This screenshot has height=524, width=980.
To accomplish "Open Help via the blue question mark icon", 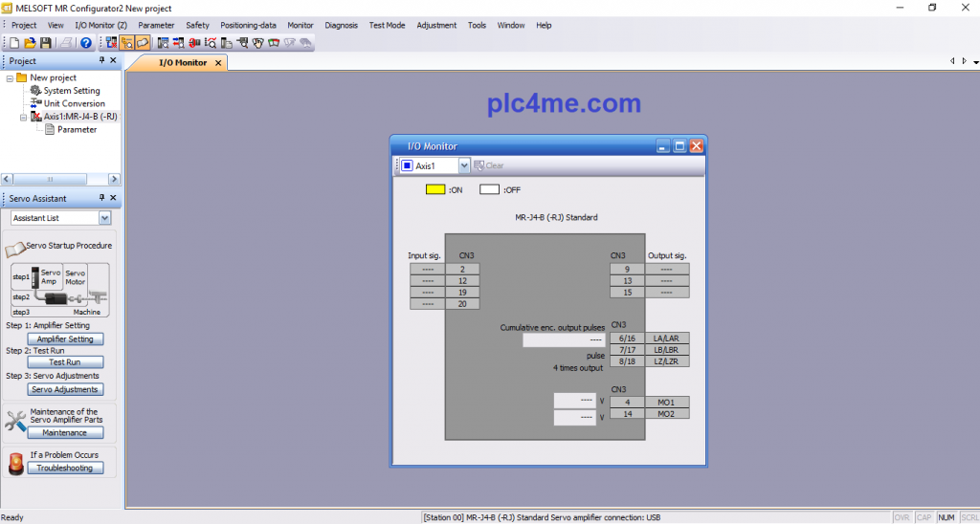I will (x=86, y=43).
